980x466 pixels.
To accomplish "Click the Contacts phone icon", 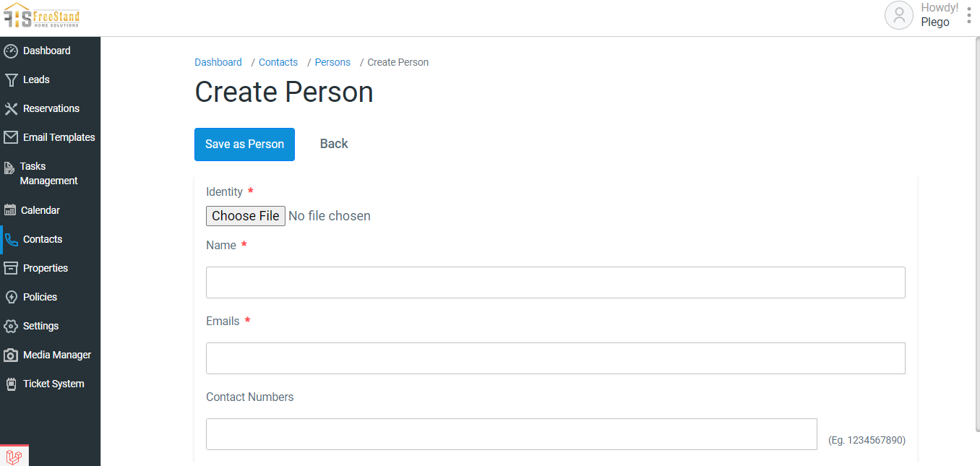I will [x=11, y=239].
